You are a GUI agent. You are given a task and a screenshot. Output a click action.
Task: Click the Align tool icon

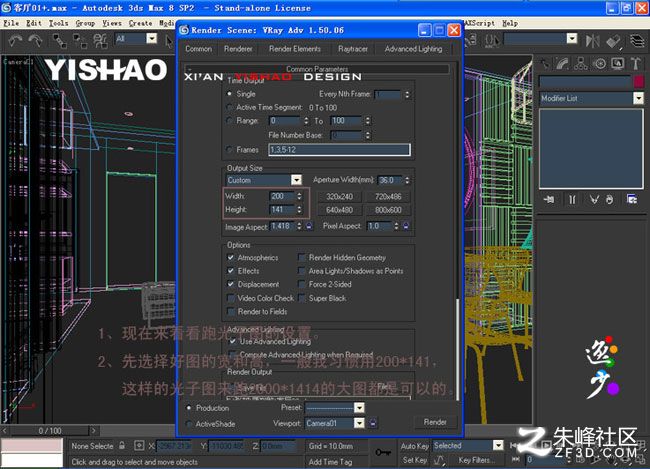pyautogui.click(x=614, y=41)
